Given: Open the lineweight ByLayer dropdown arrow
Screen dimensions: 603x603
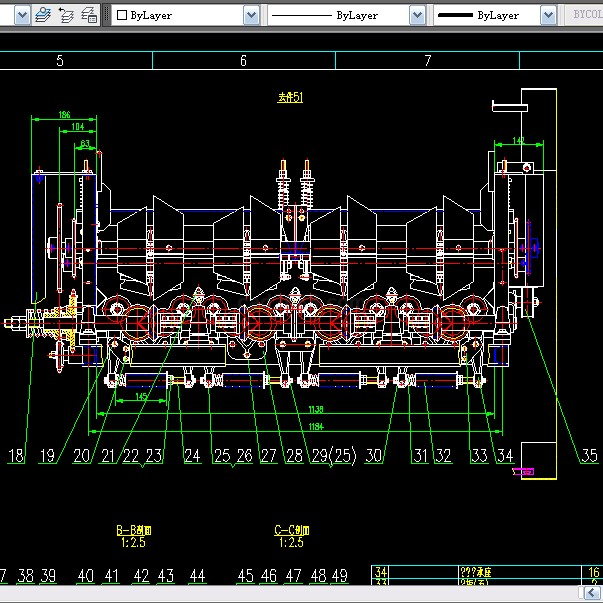Looking at the screenshot, I should coord(548,15).
